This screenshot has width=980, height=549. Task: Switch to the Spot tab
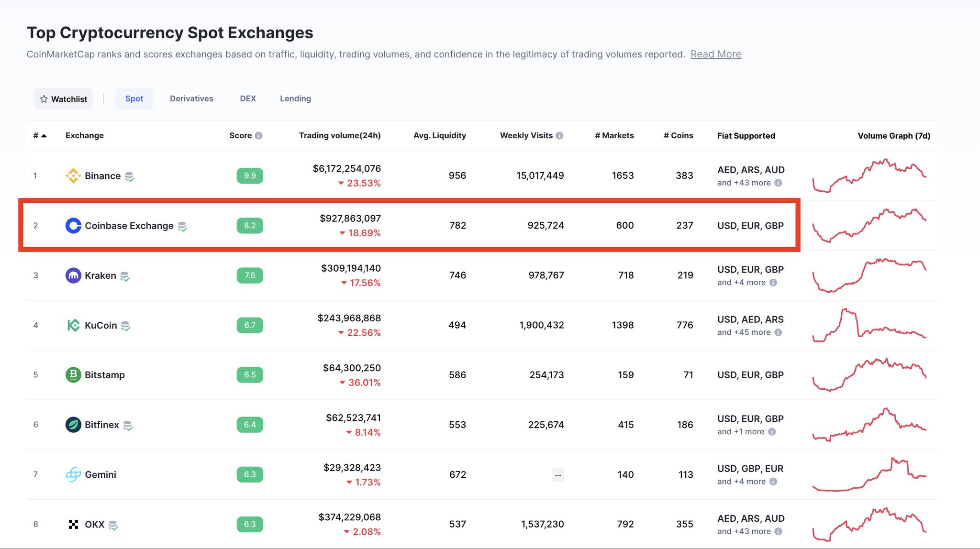coord(134,99)
